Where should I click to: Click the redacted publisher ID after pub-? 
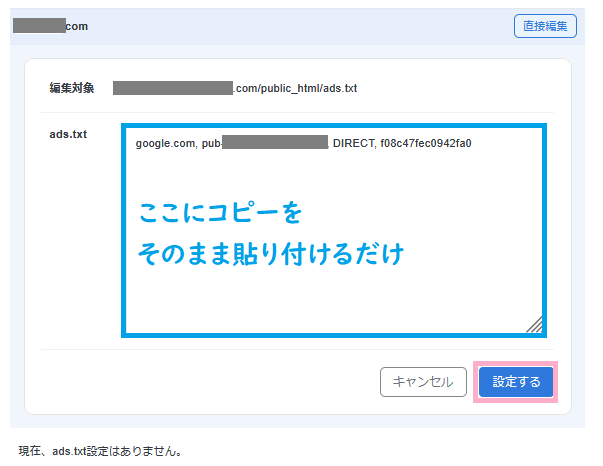[275, 143]
